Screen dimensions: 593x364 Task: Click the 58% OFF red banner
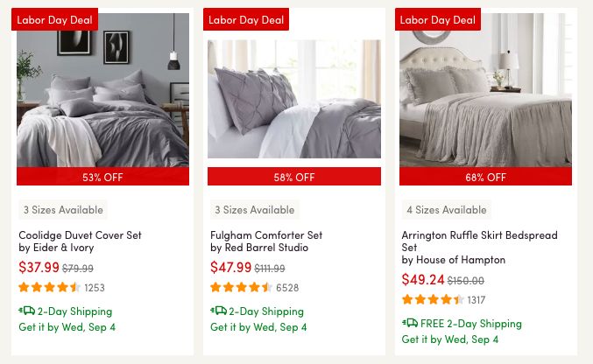293,177
